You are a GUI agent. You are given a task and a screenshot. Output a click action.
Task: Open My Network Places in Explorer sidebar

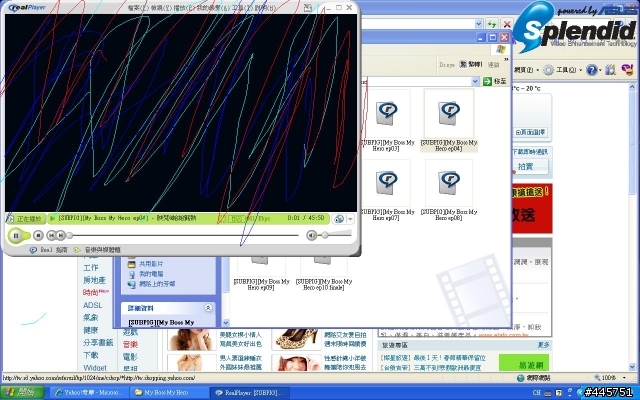click(x=151, y=284)
